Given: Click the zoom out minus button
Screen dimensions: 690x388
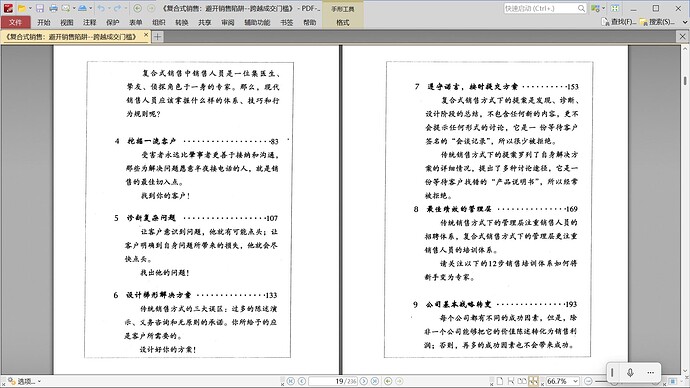Looking at the screenshot, I should click(588, 381).
